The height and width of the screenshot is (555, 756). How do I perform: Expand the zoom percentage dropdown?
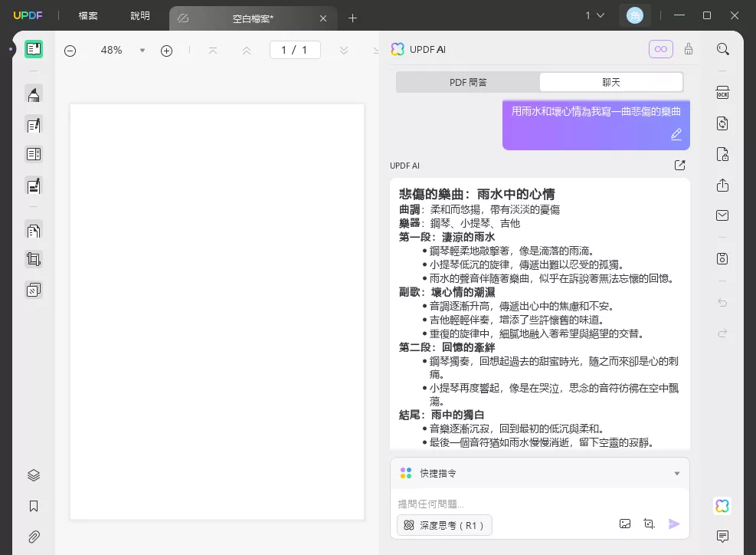pyautogui.click(x=142, y=51)
